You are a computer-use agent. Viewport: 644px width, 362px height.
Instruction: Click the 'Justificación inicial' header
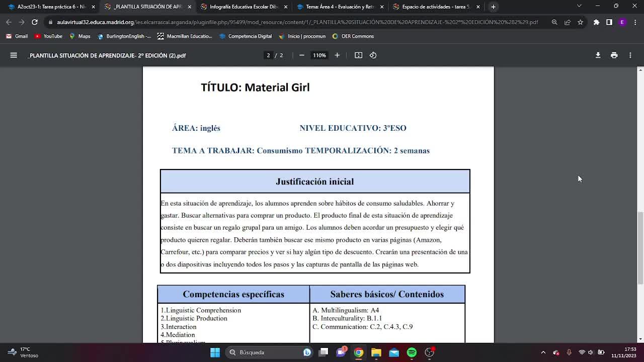pyautogui.click(x=315, y=182)
